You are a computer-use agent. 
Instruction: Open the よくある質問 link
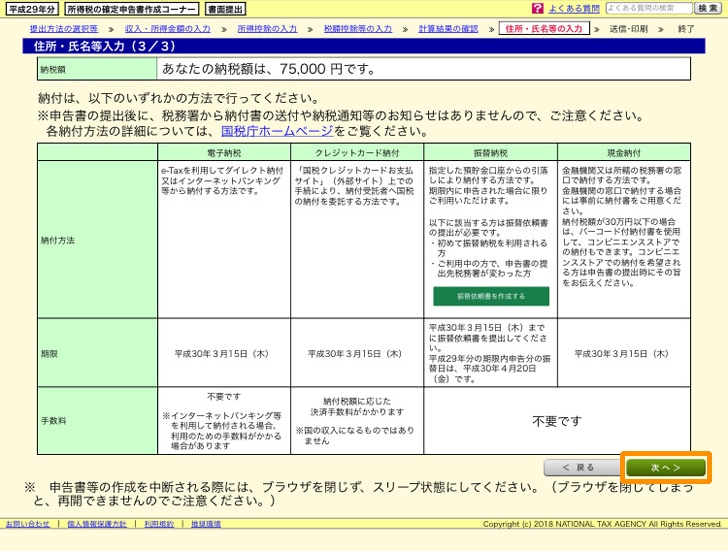coord(574,8)
